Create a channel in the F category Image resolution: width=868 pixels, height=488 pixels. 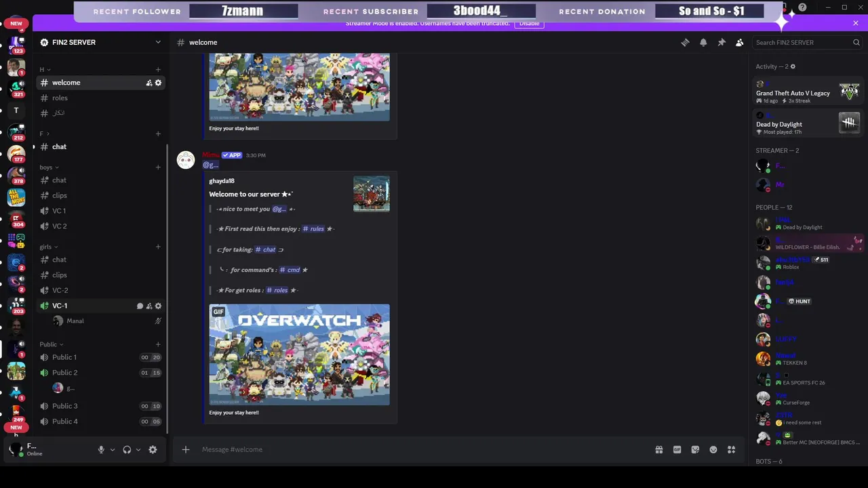pos(158,134)
